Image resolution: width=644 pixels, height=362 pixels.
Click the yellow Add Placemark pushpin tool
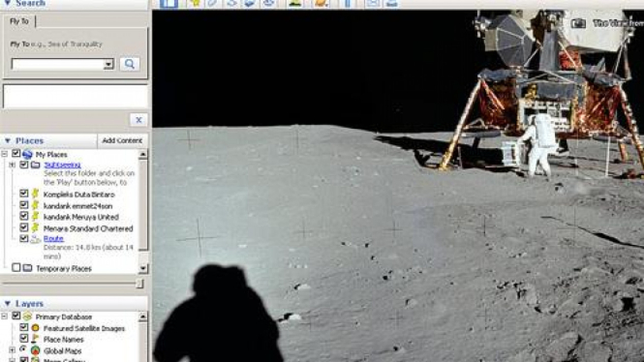pyautogui.click(x=195, y=3)
